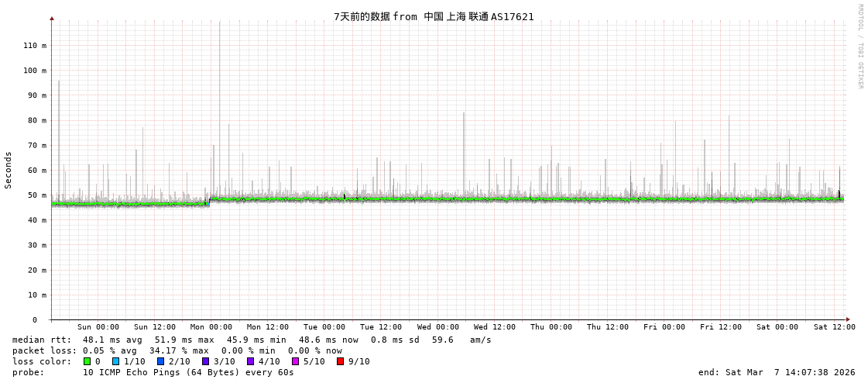Viewport: 868px width, 383px height.
Task: Click the '40 m' y-axis tick label
Action: (x=37, y=220)
